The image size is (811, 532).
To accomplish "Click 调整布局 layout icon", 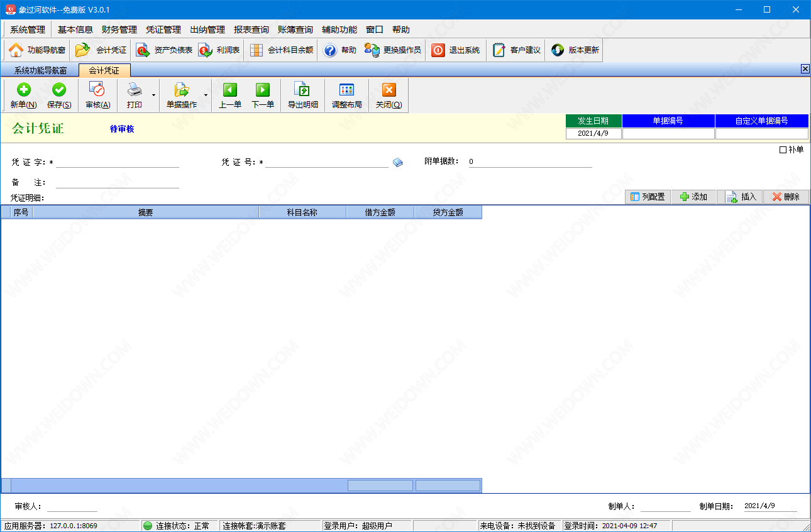I will (347, 90).
